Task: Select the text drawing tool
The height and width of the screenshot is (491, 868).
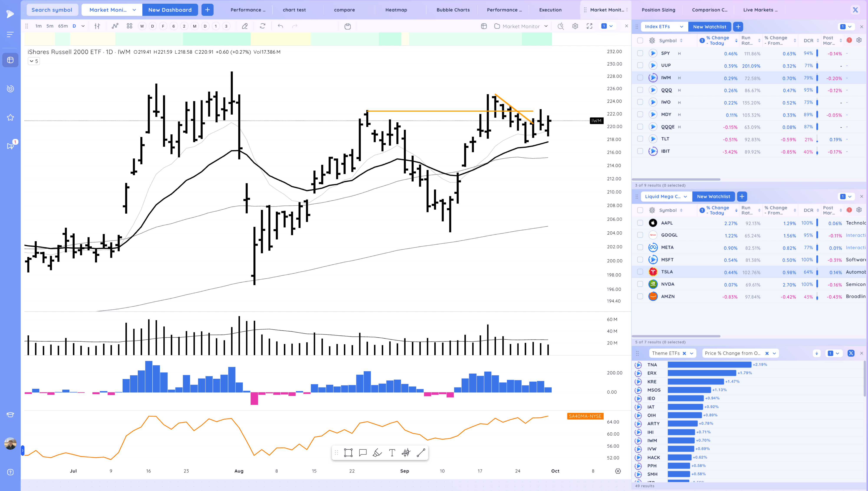Action: tap(392, 453)
